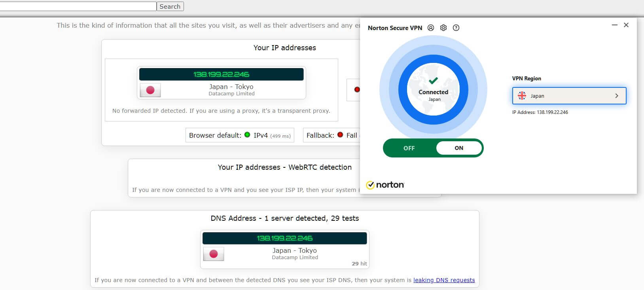644x290 pixels.
Task: Click the search input field
Action: click(x=78, y=6)
